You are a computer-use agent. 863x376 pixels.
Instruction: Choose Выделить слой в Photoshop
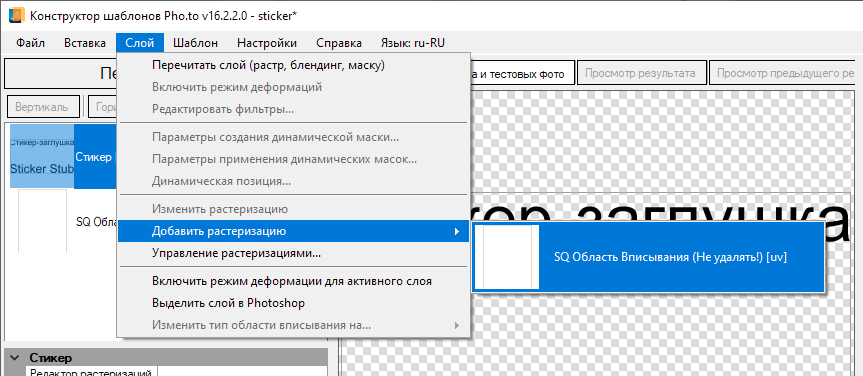click(293, 303)
